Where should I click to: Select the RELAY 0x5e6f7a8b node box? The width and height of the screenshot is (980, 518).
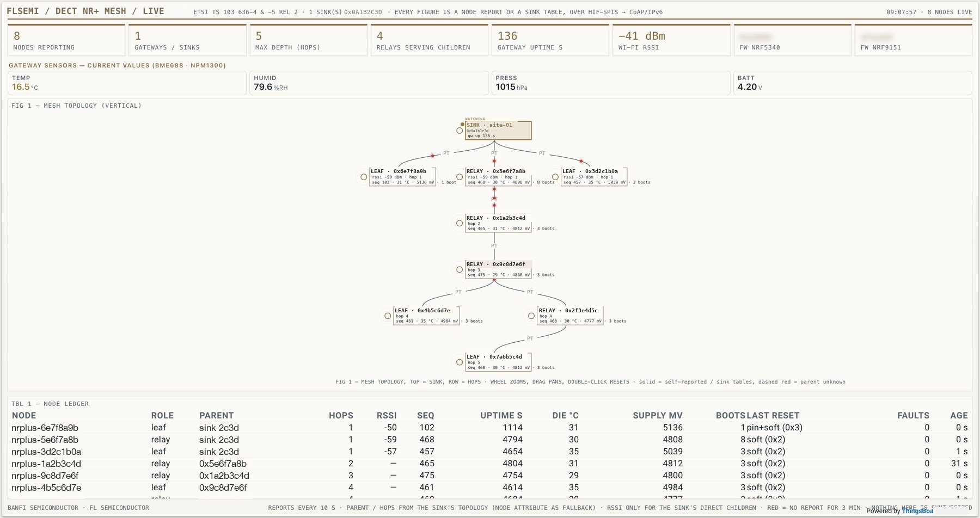498,177
